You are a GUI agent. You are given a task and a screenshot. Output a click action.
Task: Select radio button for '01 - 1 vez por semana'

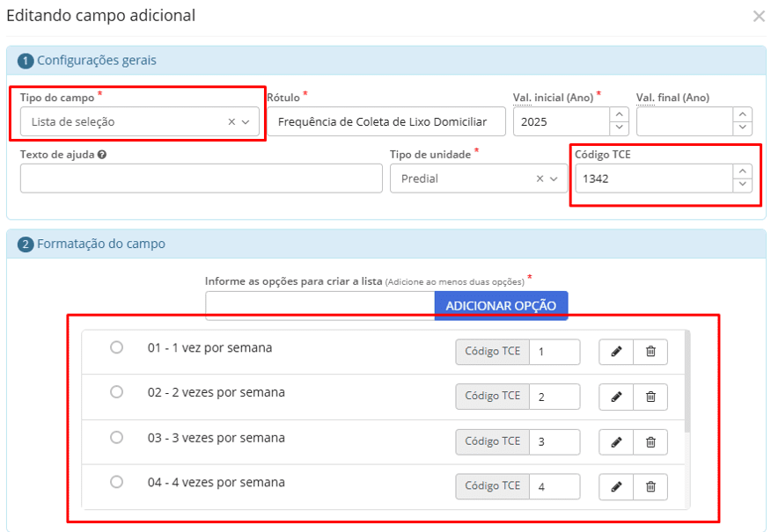click(x=116, y=347)
